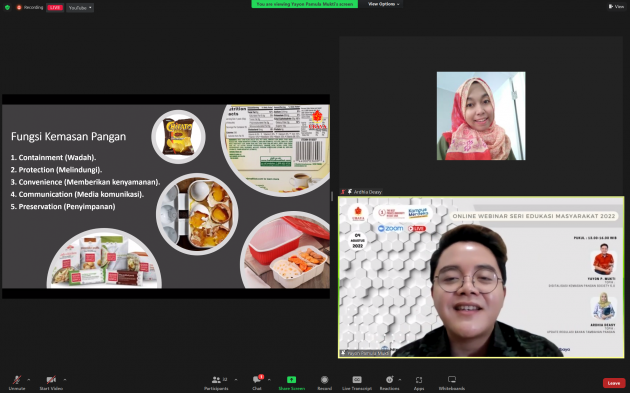Click the divider handle beside shared slide

(x=332, y=196)
